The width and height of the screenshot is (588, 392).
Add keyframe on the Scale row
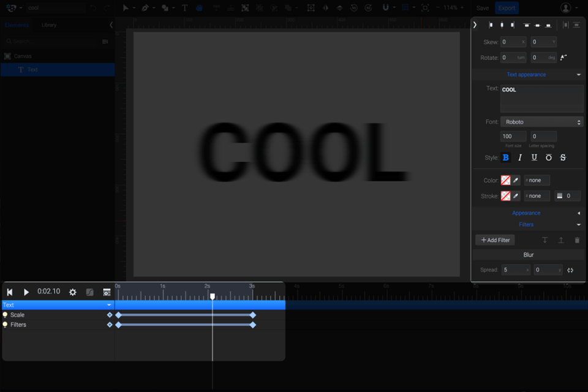click(110, 315)
